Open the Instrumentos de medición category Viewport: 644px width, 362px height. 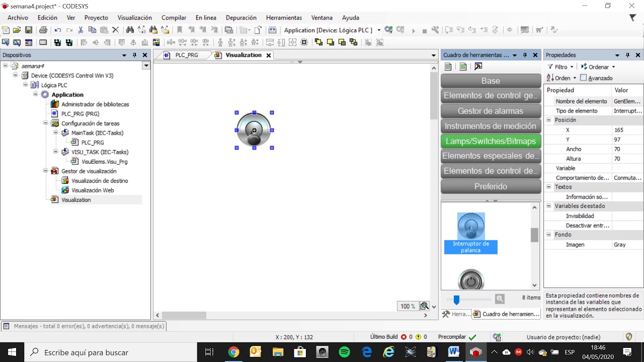pos(491,126)
